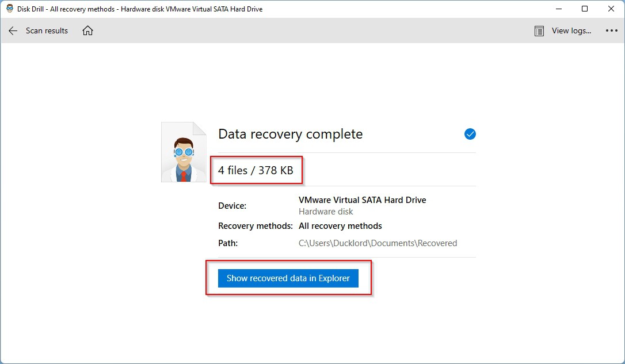
Task: Open "View logs..." text link
Action: pyautogui.click(x=571, y=31)
